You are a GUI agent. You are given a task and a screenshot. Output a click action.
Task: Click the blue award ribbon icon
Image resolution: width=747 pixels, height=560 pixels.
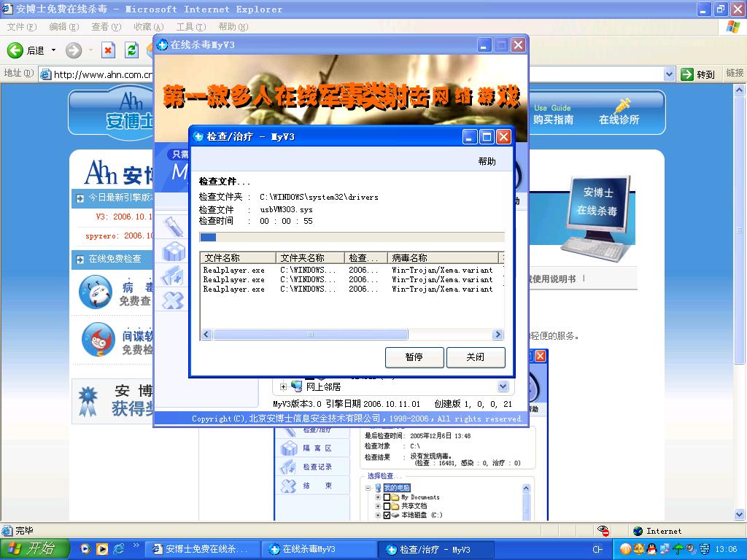[x=88, y=401]
